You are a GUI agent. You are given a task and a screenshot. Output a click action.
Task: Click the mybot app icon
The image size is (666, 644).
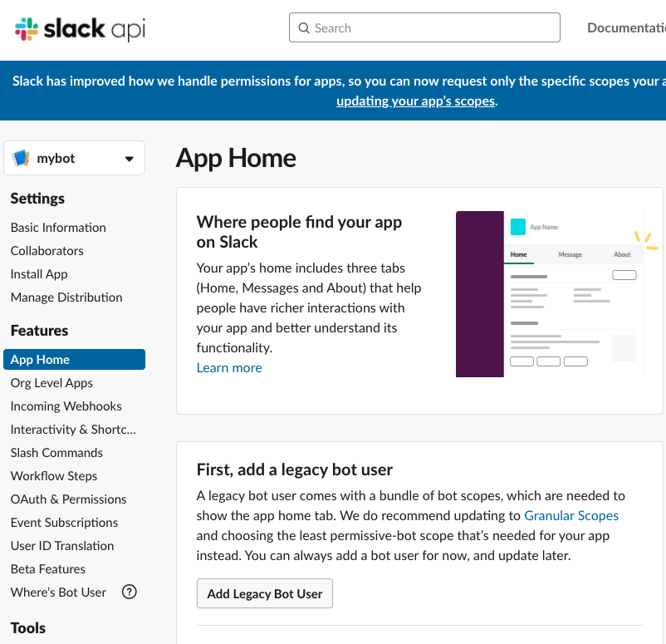click(22, 159)
